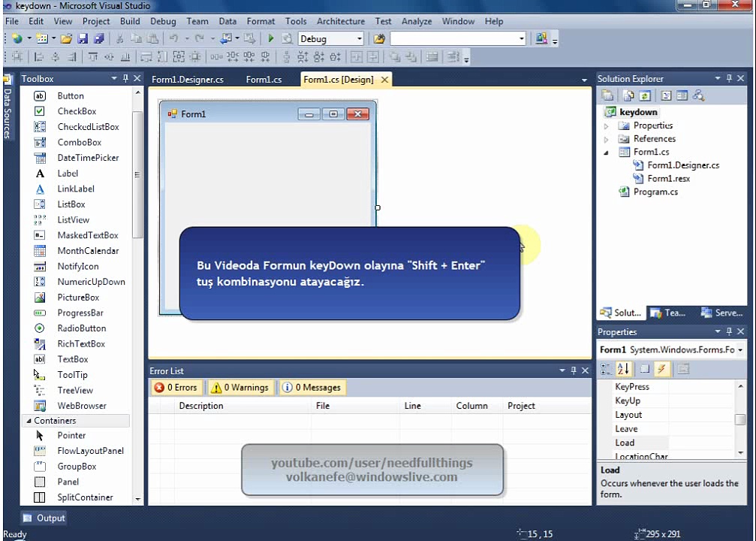Open the Output panel button

pos(44,518)
